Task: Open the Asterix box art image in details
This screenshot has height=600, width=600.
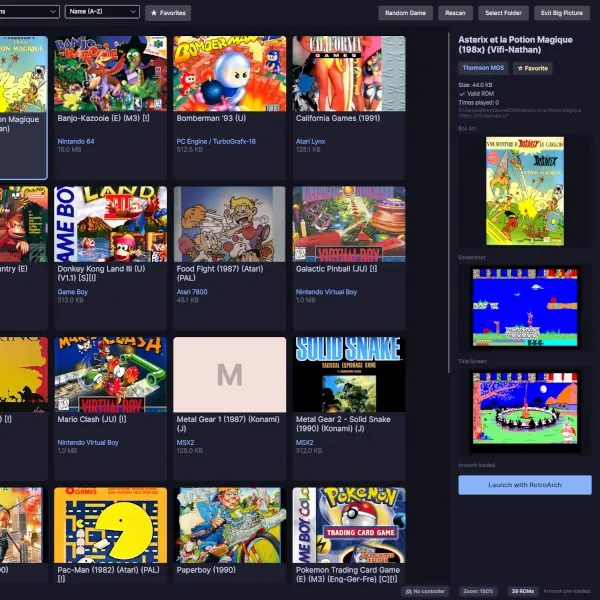Action: [525, 191]
